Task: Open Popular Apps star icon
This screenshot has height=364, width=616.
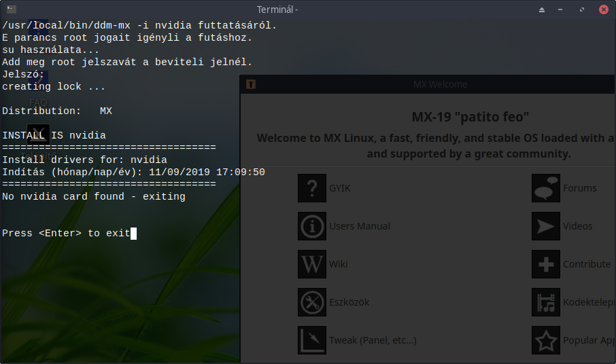Action: coord(546,340)
